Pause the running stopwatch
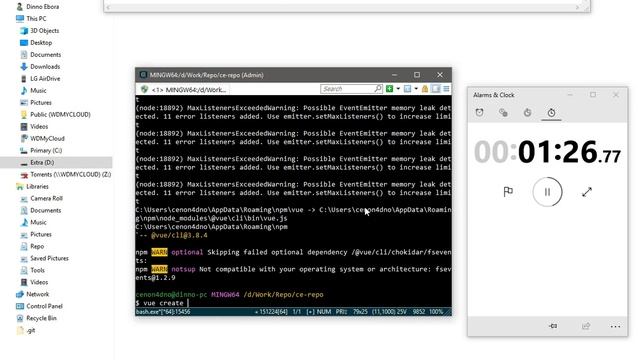This screenshot has height=360, width=640. pos(547,192)
